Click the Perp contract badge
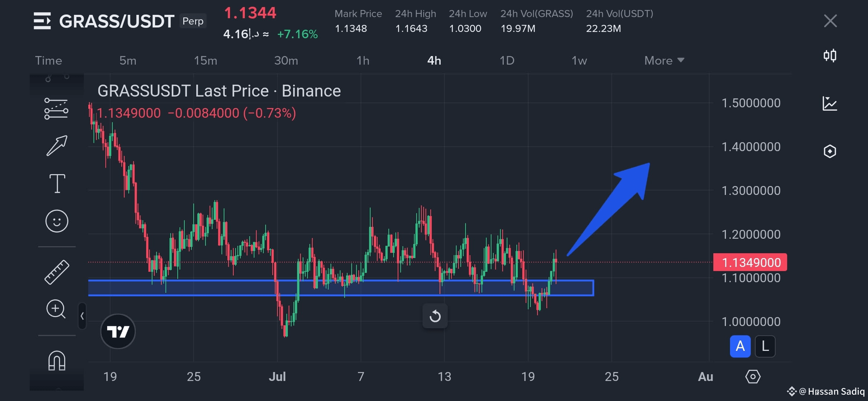Screen dimensions: 868x401 click(x=193, y=21)
